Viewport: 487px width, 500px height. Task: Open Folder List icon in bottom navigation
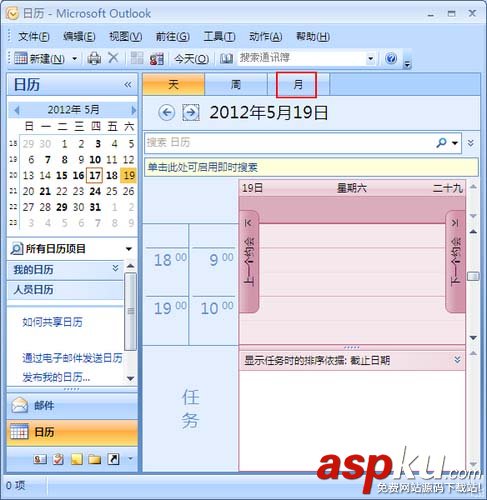tap(95, 459)
